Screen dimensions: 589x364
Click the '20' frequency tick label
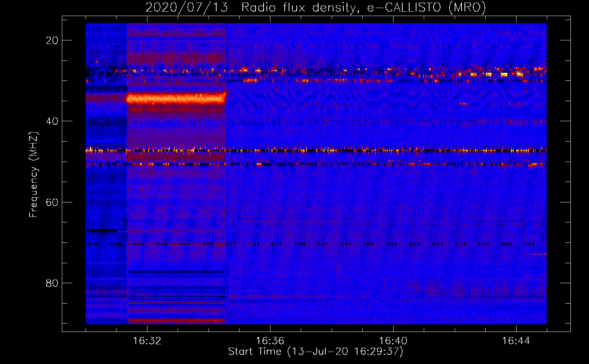52,40
